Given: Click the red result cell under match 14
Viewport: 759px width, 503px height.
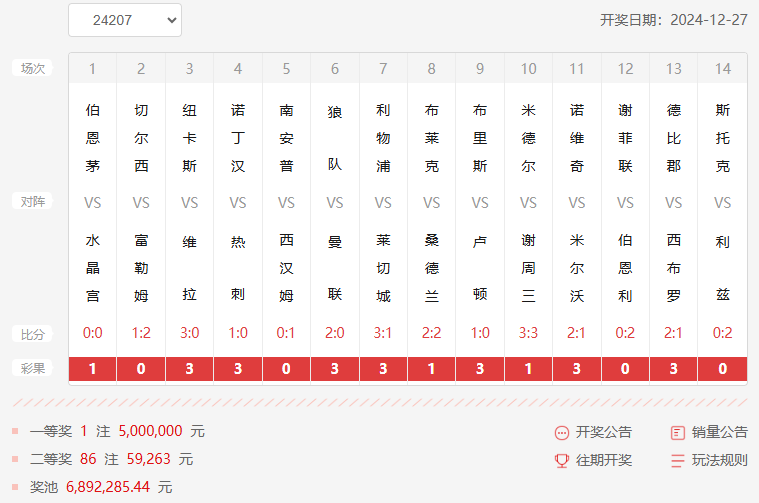Looking at the screenshot, I should (x=723, y=369).
